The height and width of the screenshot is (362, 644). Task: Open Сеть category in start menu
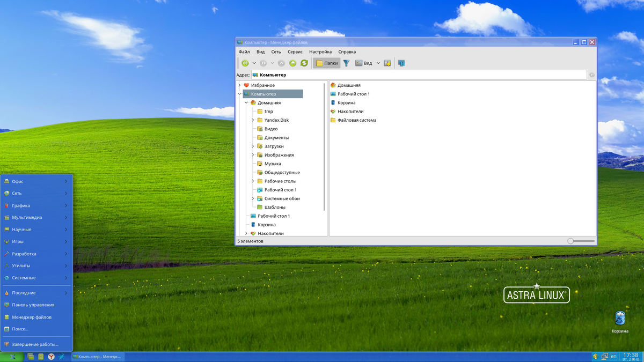(x=36, y=193)
